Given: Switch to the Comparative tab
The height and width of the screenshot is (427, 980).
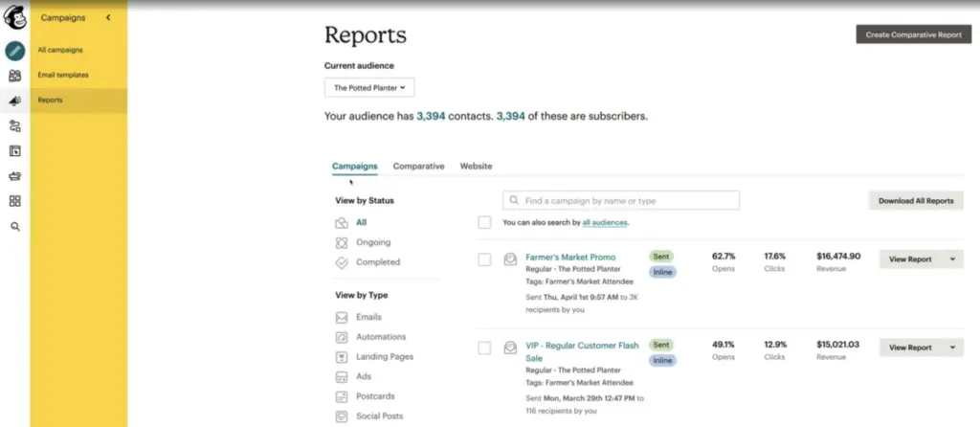Looking at the screenshot, I should point(418,167).
